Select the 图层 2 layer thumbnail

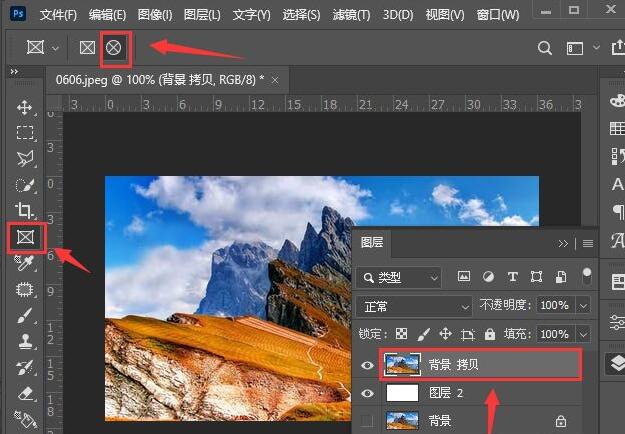[403, 393]
